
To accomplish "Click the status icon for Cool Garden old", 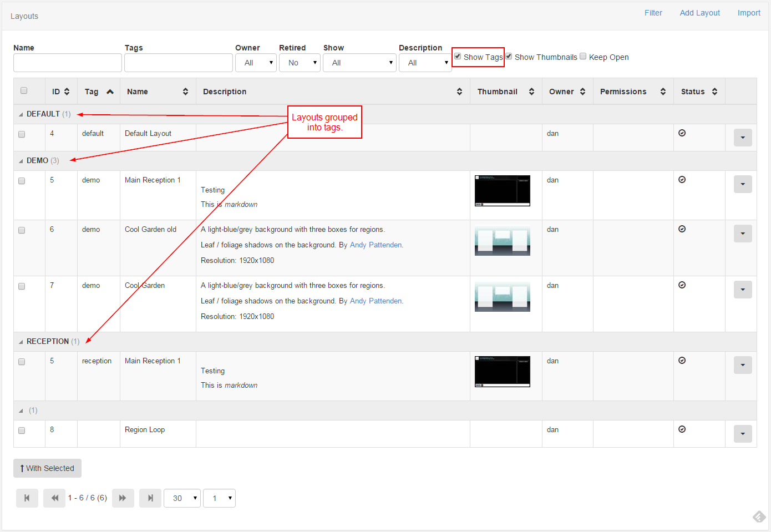I will pos(682,229).
